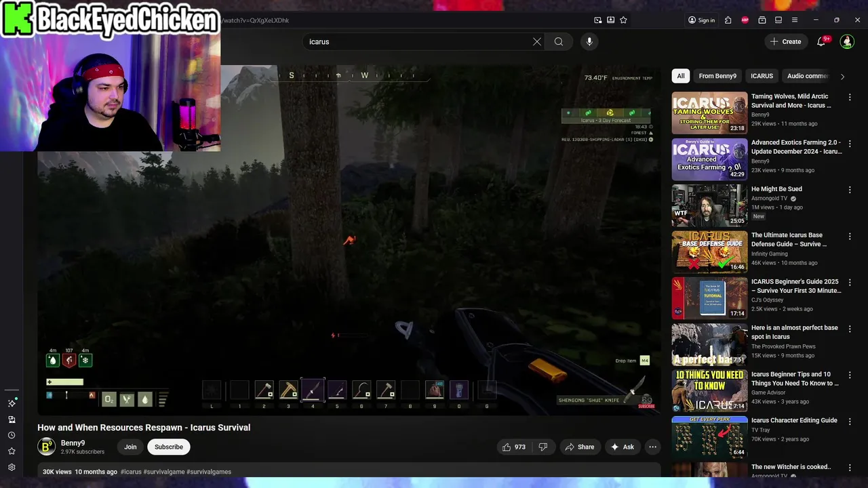This screenshot has height=488, width=868.
Task: Open the YouTube account avatar menu
Action: [x=847, y=41]
